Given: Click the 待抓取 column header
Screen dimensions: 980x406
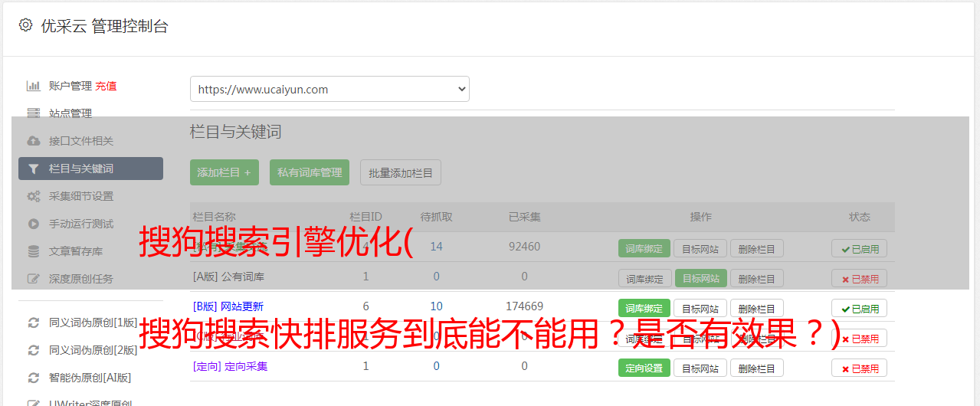Looking at the screenshot, I should (436, 217).
